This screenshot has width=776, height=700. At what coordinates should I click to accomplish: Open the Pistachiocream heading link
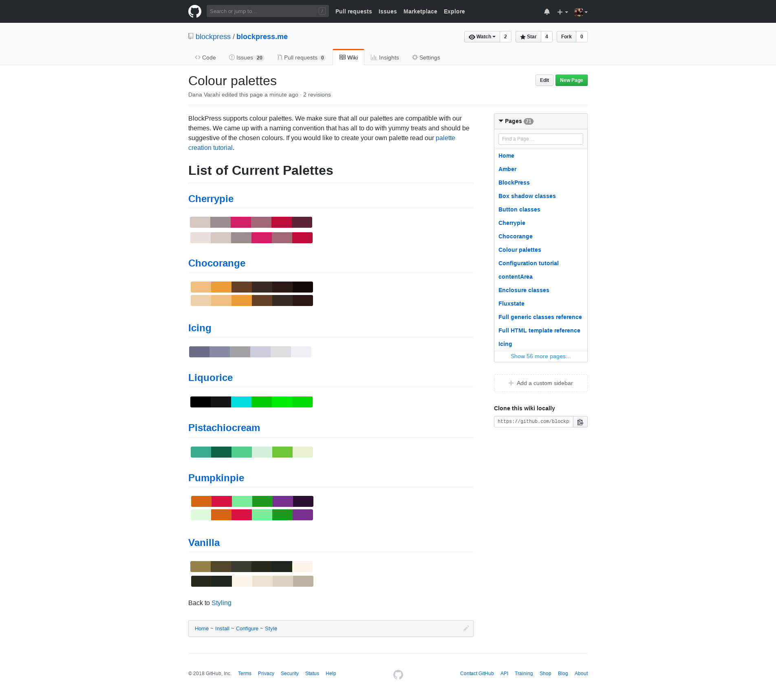224,428
